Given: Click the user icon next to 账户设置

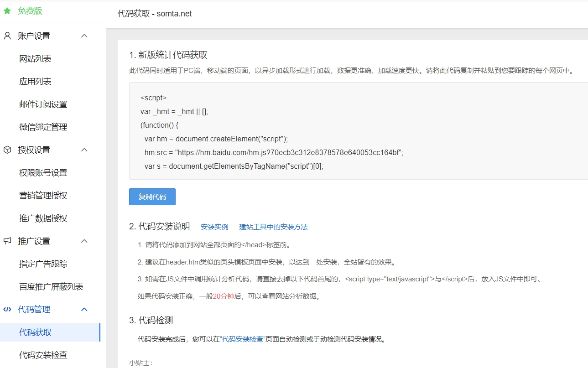Looking at the screenshot, I should 7,36.
